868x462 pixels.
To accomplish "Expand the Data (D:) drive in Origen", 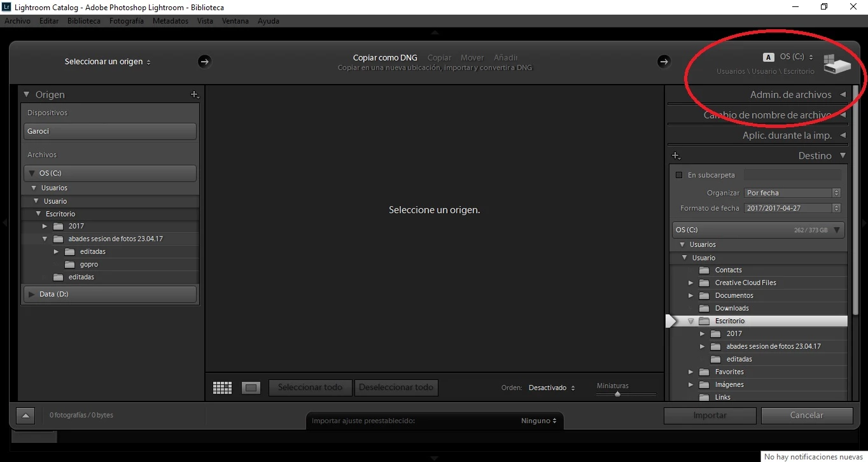I will click(x=32, y=294).
